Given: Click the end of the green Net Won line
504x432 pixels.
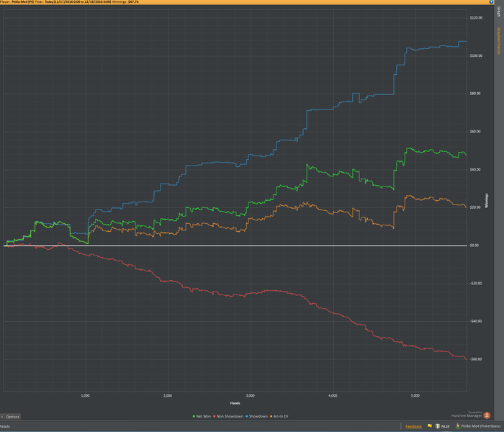Looking at the screenshot, I should click(466, 156).
